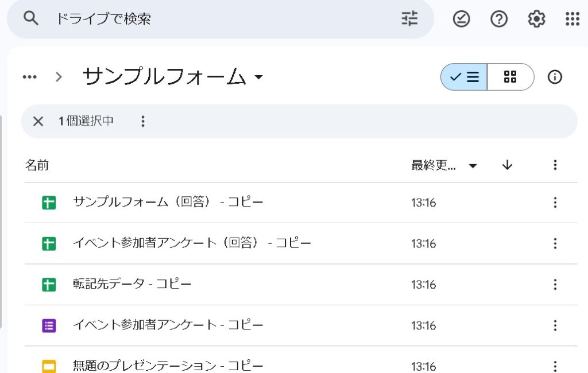Open the Help question mark icon
Viewport: 588px width, 373px height.
498,19
